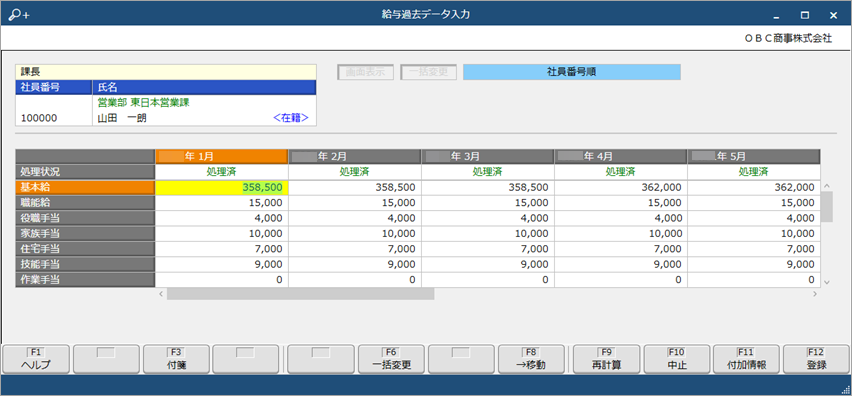Click the 課長 title field
852x396 pixels.
[x=166, y=72]
